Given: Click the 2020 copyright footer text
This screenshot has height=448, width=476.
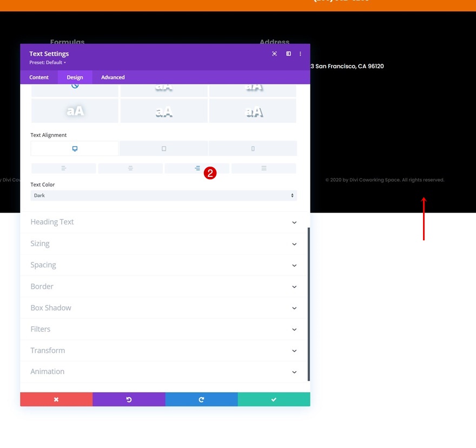Looking at the screenshot, I should coord(385,180).
